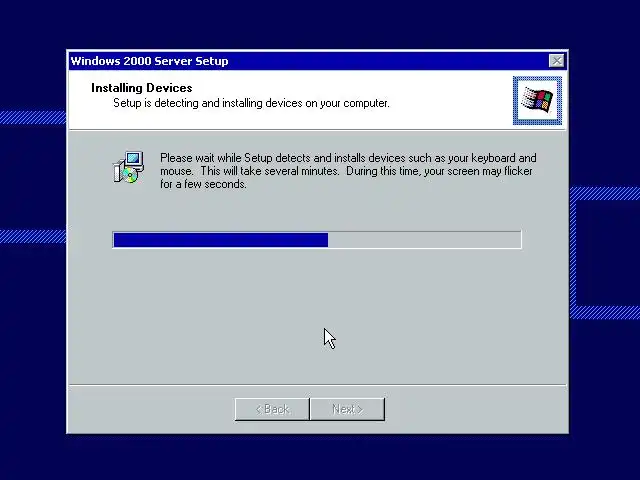Viewport: 640px width, 480px height.
Task: Click the grayed-out Next button
Action: click(x=347, y=409)
